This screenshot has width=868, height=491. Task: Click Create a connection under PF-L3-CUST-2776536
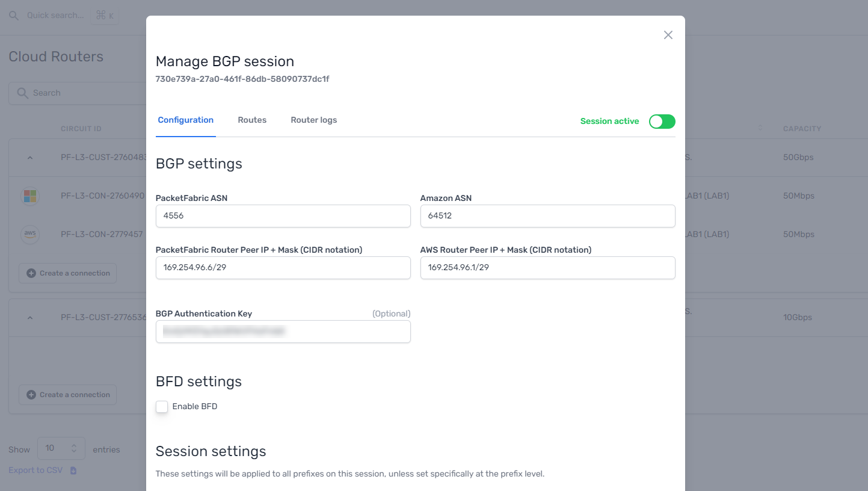coord(67,394)
